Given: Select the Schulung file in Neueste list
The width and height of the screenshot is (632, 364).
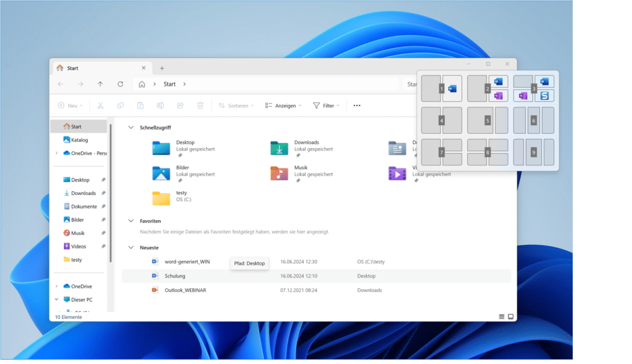Looking at the screenshot, I should point(175,276).
